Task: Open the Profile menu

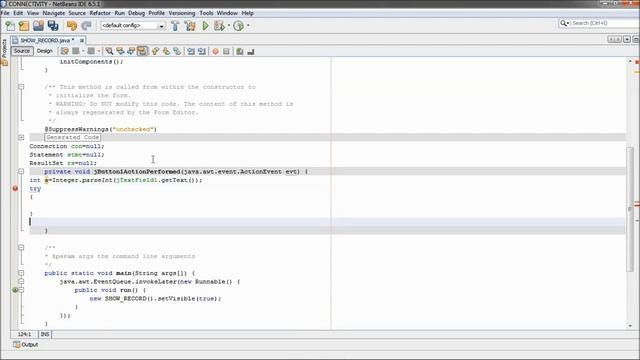Action: pyautogui.click(x=156, y=13)
